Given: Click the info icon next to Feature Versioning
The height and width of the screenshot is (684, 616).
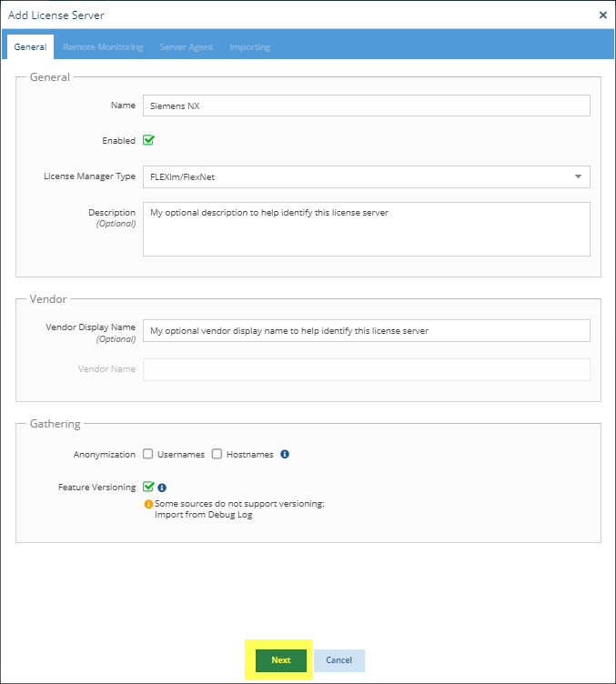Looking at the screenshot, I should [x=162, y=488].
